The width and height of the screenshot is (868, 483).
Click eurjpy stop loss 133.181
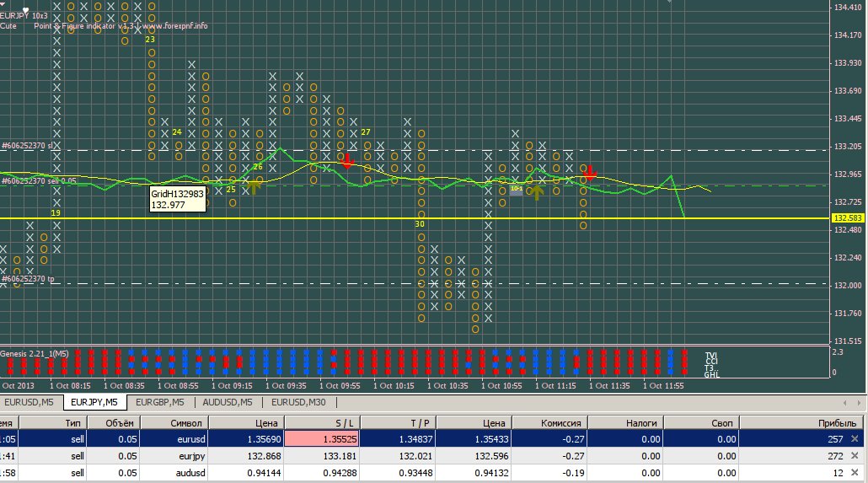pos(322,456)
